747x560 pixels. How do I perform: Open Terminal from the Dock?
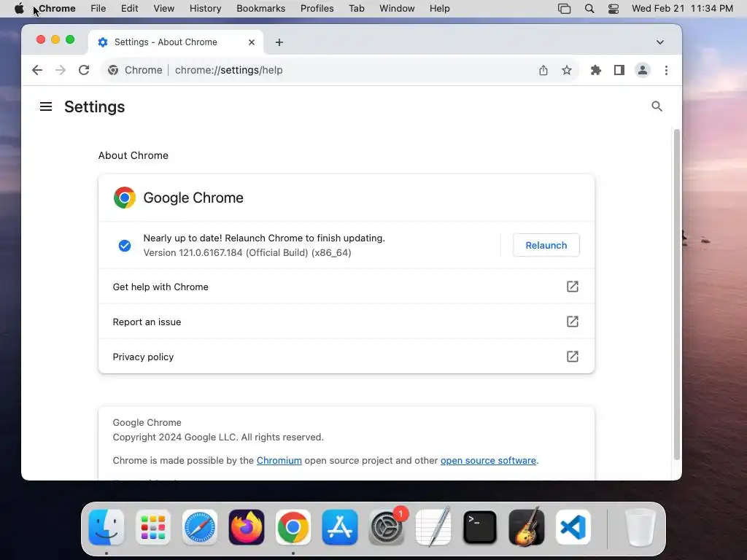[480, 527]
